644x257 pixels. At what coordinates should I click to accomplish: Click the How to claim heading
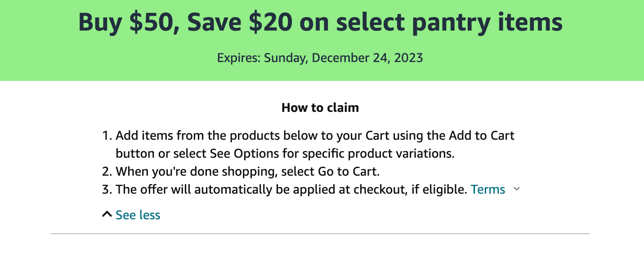(320, 108)
